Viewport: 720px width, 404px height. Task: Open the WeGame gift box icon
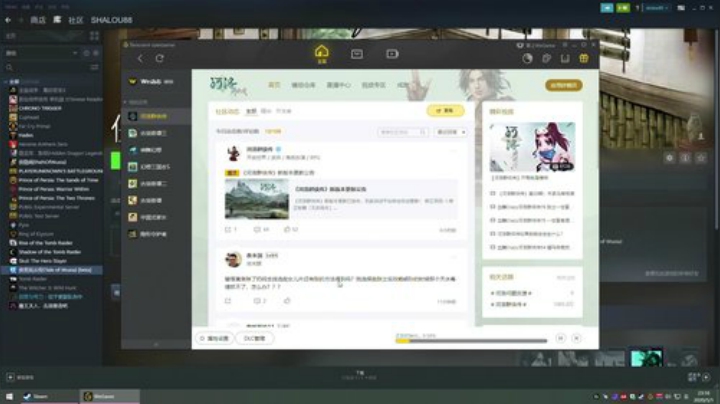point(584,58)
